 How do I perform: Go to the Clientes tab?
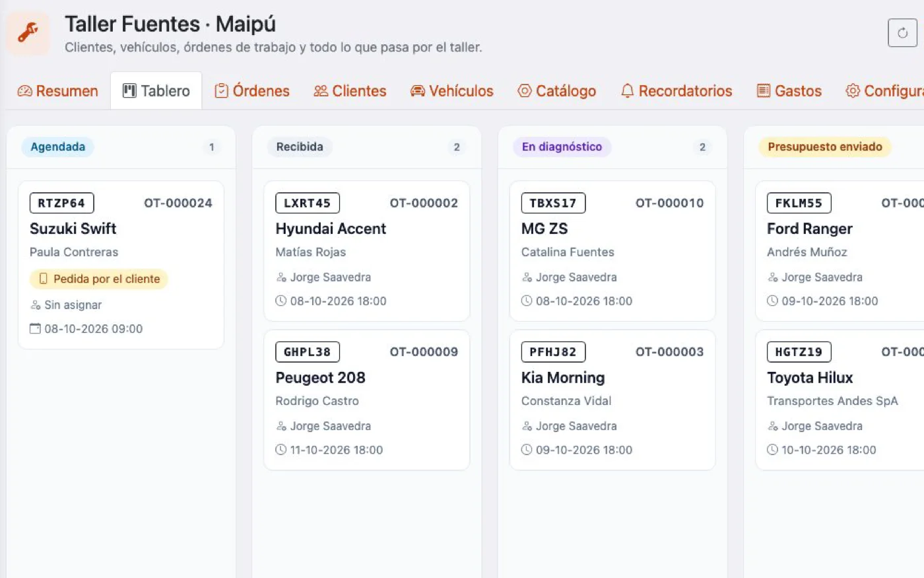click(350, 90)
